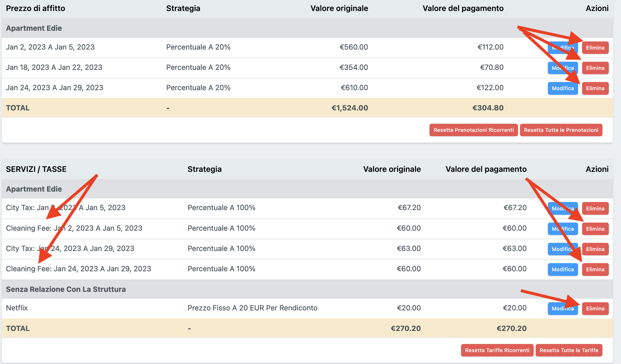Click Modifica for Cleaning Fee Jan 2 row

click(562, 229)
